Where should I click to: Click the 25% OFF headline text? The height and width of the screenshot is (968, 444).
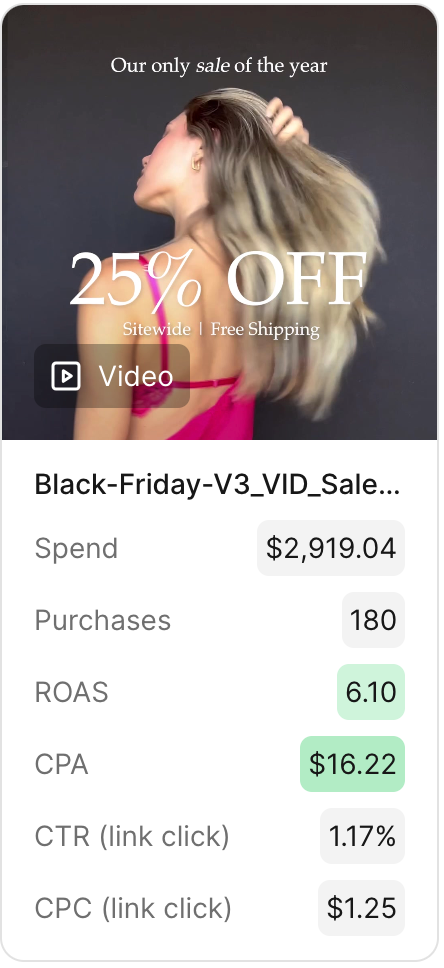click(218, 280)
